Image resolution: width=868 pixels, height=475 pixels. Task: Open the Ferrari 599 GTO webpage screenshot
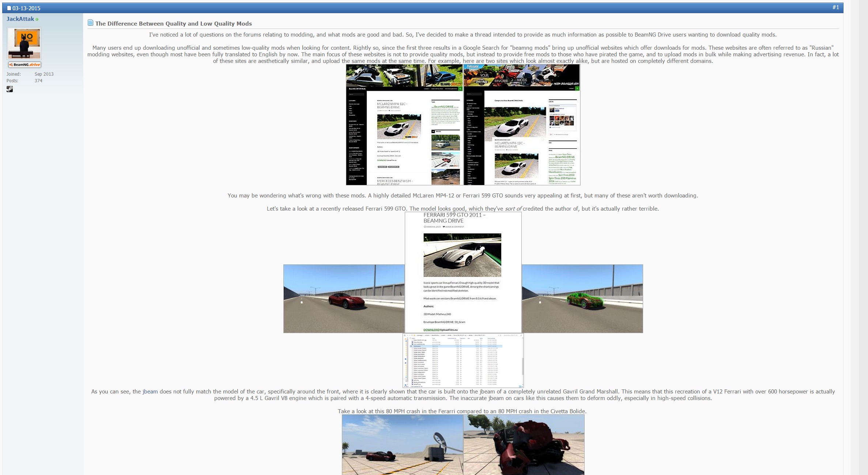463,272
